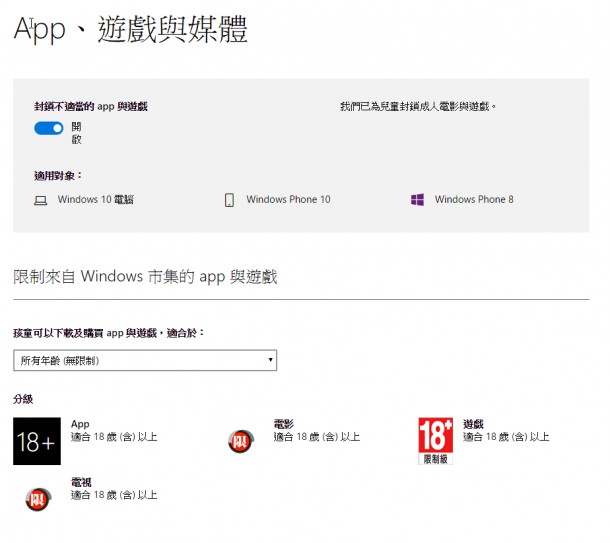Click the Windows 10 電腦 text
The image size is (610, 543).
point(96,200)
